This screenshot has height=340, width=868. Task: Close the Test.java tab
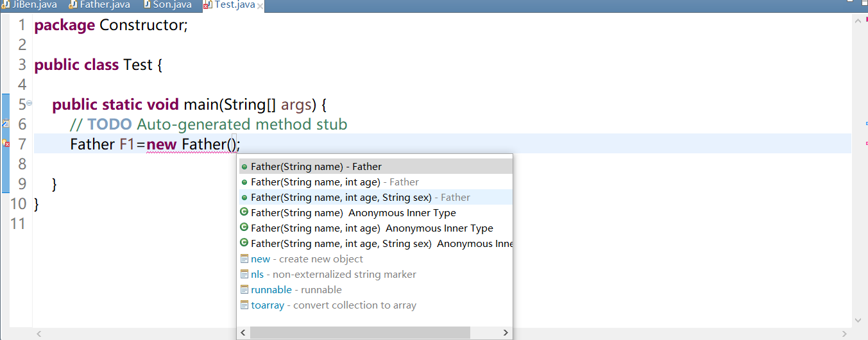[260, 6]
